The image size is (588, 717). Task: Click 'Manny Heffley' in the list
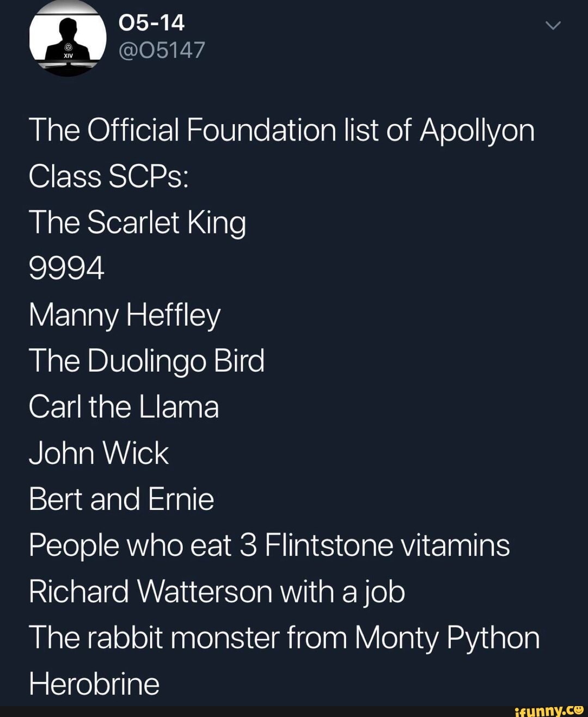(x=124, y=314)
